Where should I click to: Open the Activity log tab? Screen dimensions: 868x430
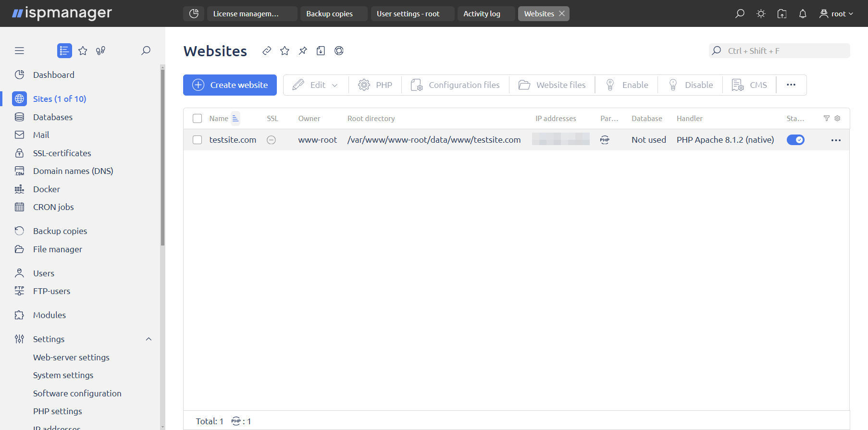(x=482, y=14)
